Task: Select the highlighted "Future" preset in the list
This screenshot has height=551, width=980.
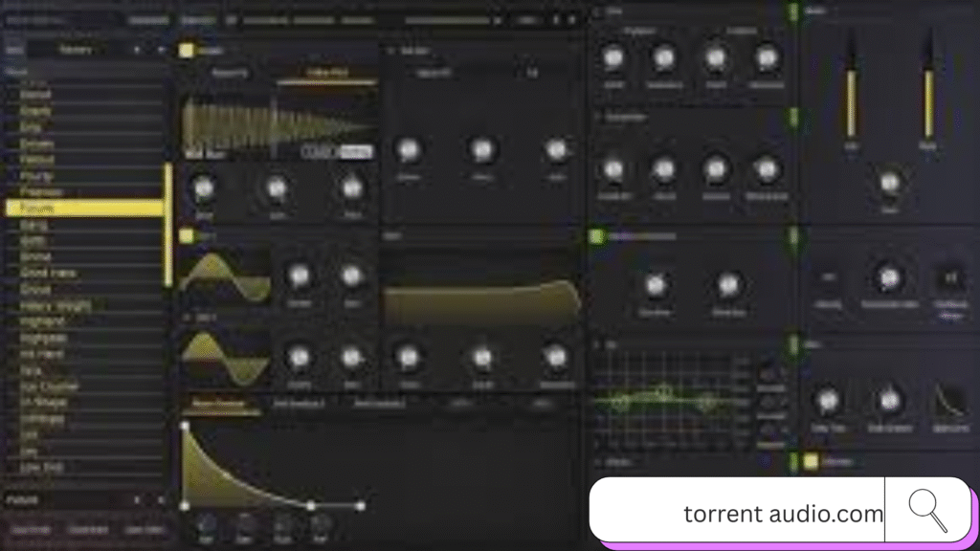Action: click(x=84, y=208)
